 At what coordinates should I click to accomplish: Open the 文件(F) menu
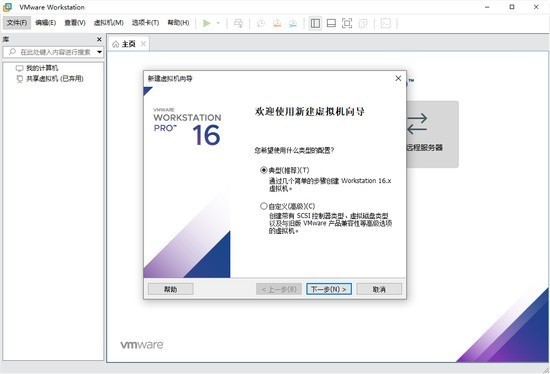coord(17,23)
